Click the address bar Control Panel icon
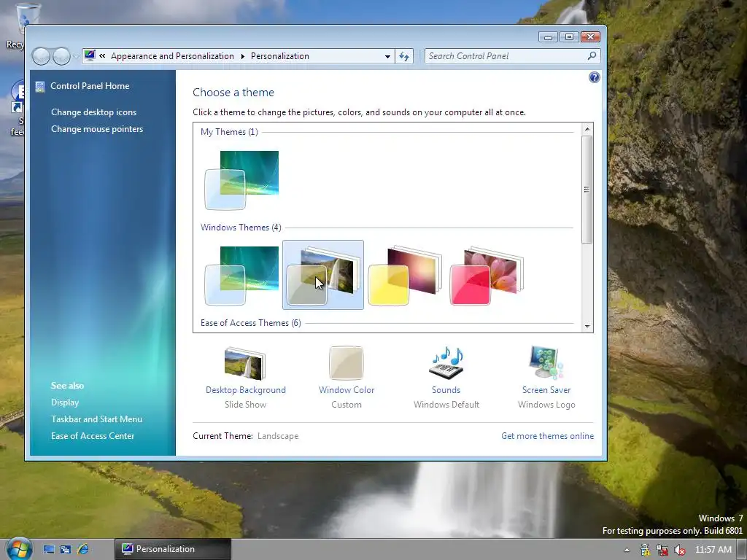 (90, 55)
